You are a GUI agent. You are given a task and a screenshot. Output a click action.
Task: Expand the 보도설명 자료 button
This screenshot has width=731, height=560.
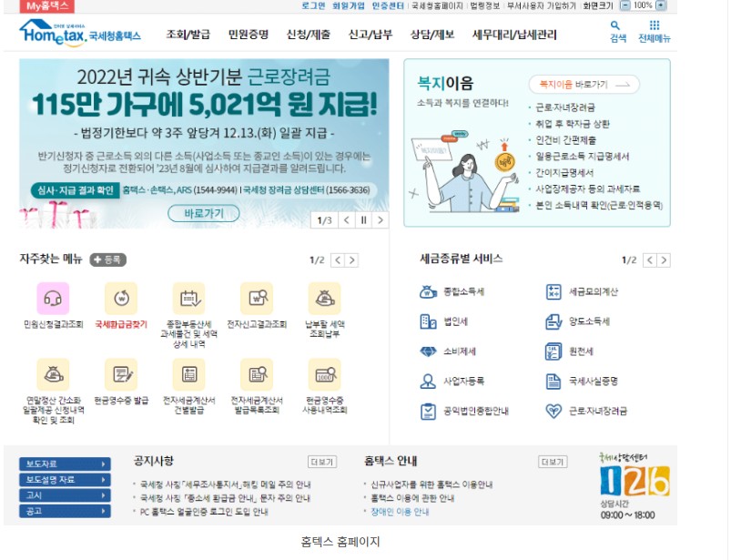pos(65,480)
